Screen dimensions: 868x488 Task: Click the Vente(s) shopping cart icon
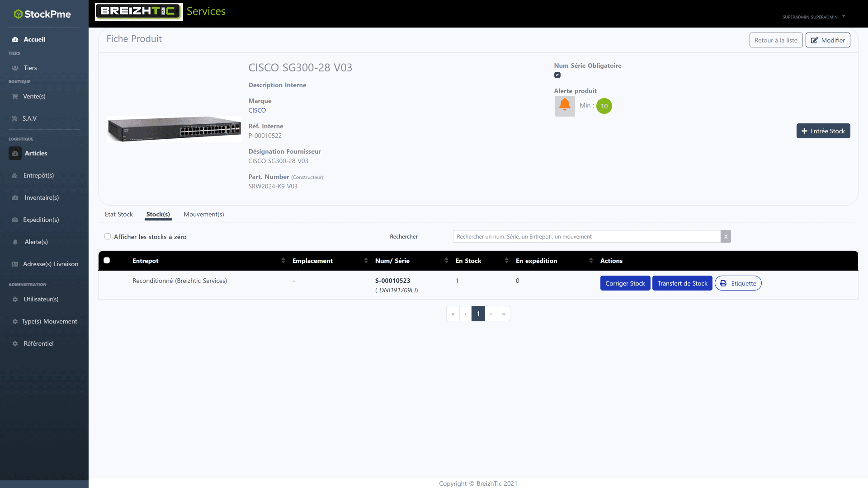pos(15,97)
